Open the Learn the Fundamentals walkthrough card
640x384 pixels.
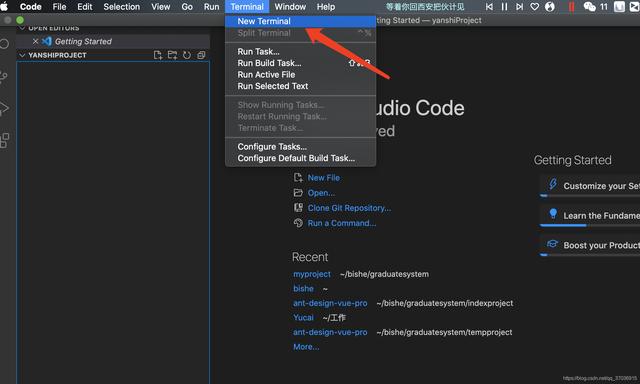coord(590,215)
